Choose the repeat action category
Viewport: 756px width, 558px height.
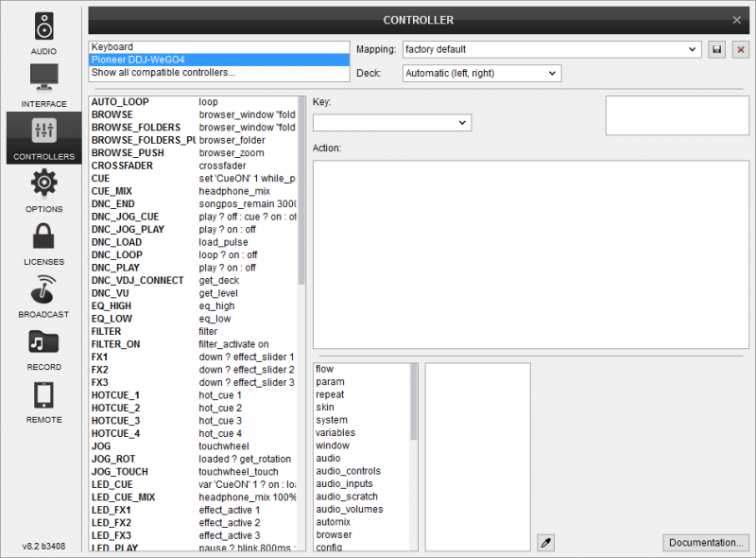(362, 394)
